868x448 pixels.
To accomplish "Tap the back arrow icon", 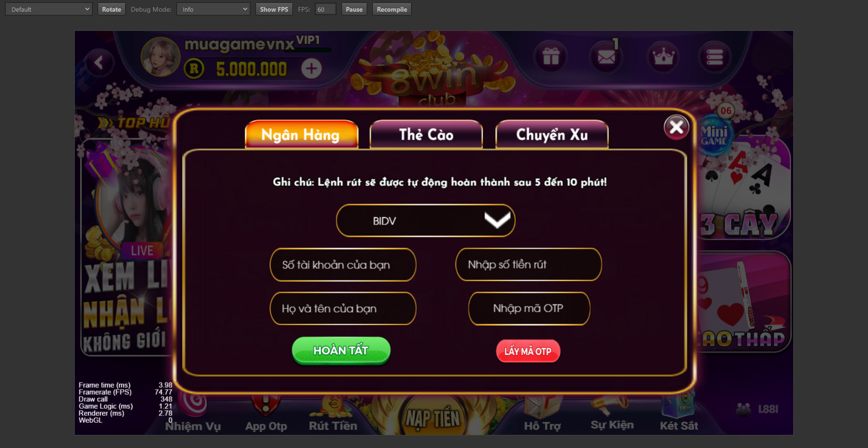I will pos(99,63).
